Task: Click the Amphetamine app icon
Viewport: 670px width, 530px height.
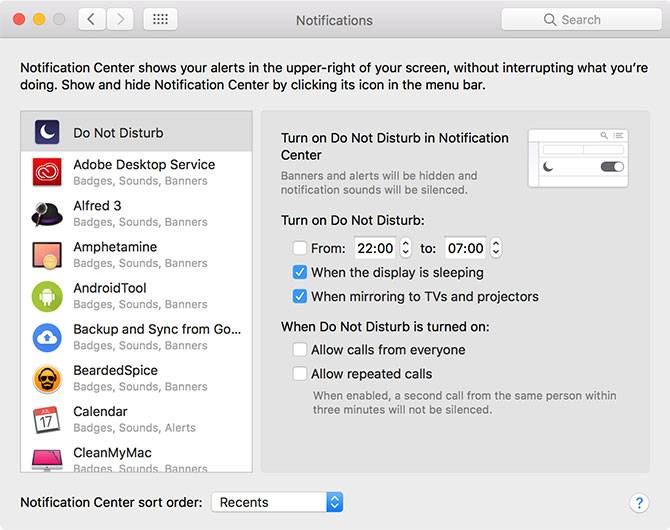Action: [47, 255]
